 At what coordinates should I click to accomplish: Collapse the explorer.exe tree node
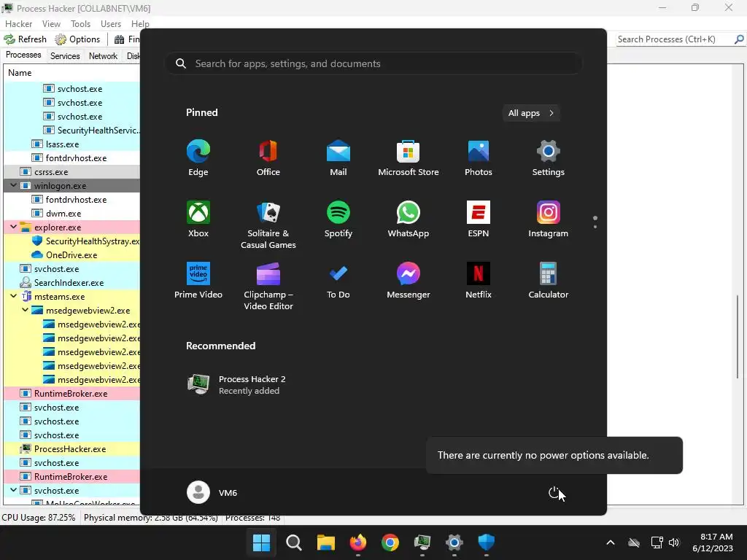(13, 227)
